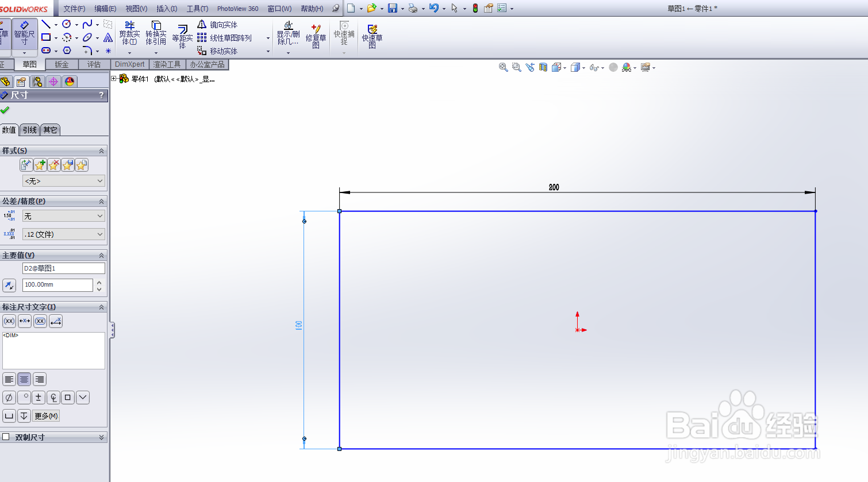The height and width of the screenshot is (482, 868).
Task: Select the Ellipse sketch tool
Action: [87, 37]
